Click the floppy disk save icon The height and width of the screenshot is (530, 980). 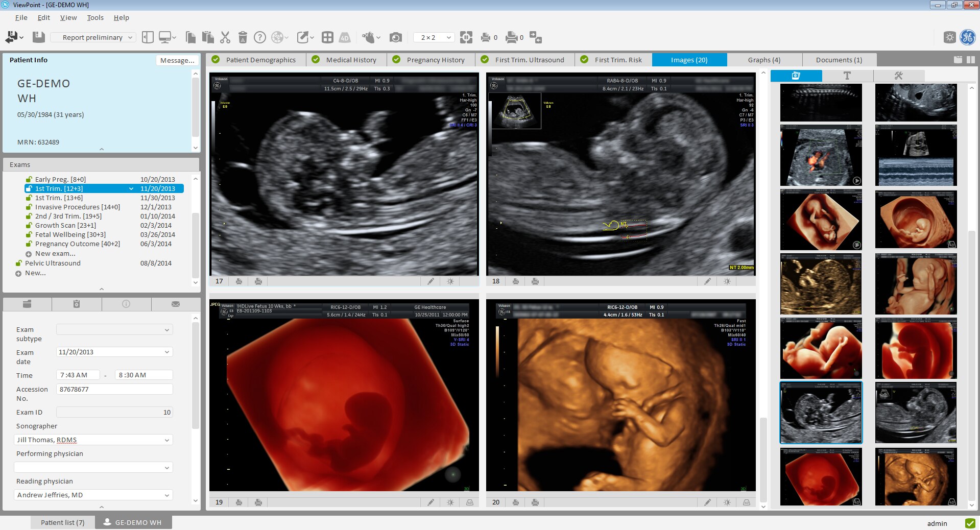[x=38, y=37]
